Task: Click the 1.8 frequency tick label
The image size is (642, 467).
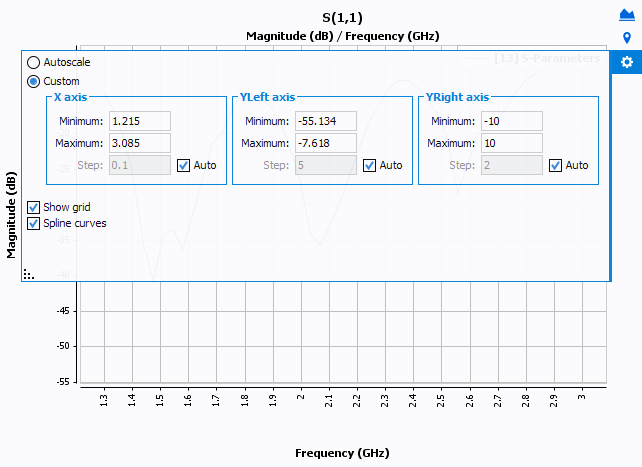Action: pyautogui.click(x=245, y=400)
